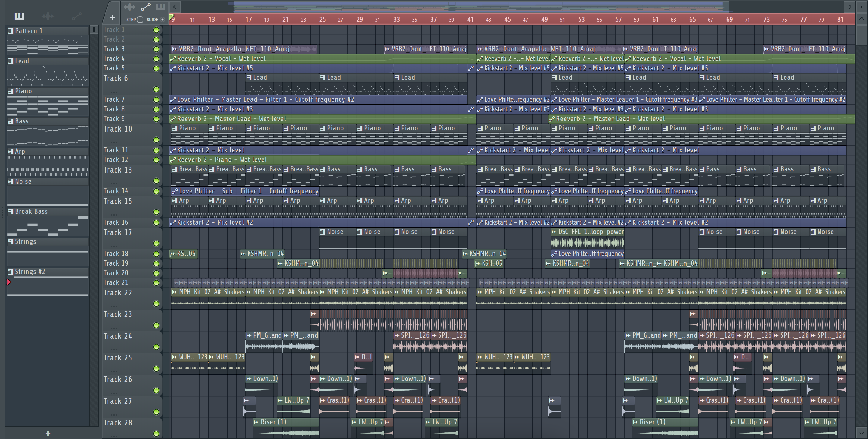
Task: Open first Noise pattern clip menu on Track 17
Action: [323, 232]
